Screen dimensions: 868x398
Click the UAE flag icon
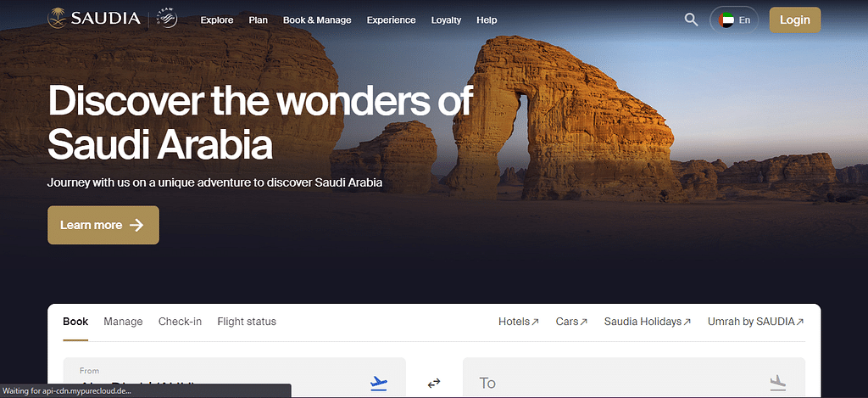726,20
